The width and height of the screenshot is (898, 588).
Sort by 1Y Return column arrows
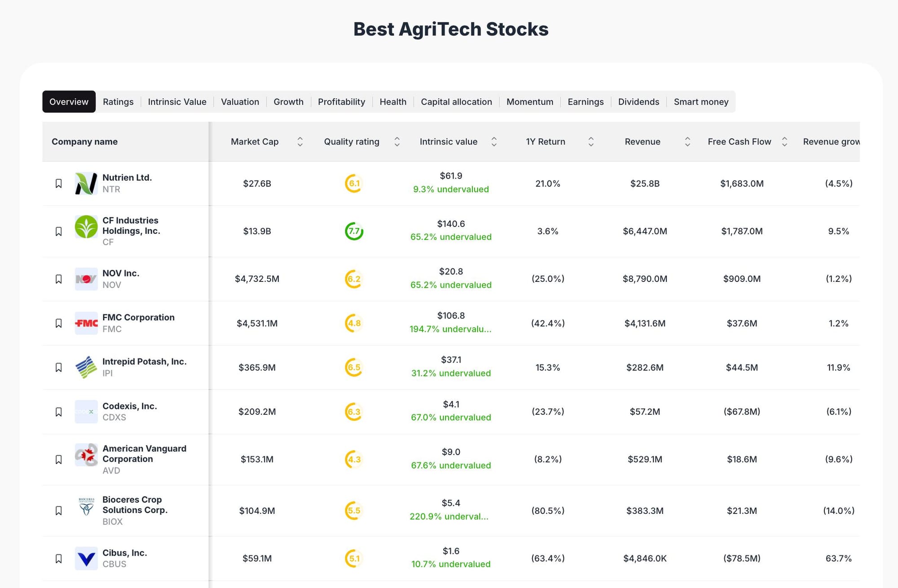[x=591, y=142]
